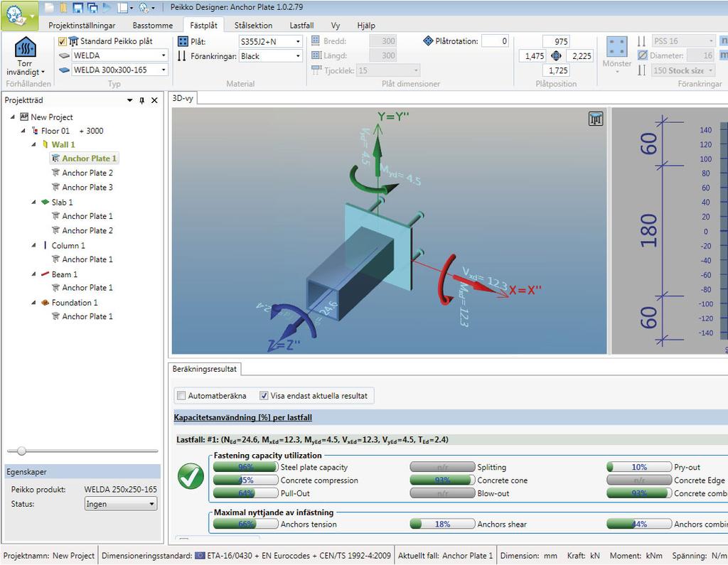The image size is (728, 565).
Task: Click the anchor plate icon beside Standard Peikko plåt
Action: [x=73, y=41]
